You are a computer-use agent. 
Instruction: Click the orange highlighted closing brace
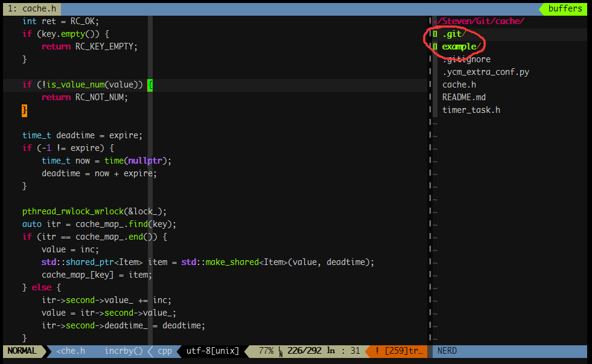click(x=25, y=110)
